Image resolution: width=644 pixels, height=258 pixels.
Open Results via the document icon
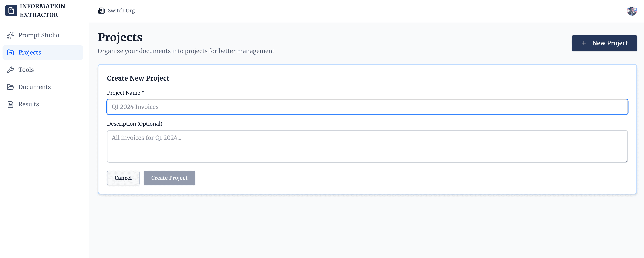11,104
